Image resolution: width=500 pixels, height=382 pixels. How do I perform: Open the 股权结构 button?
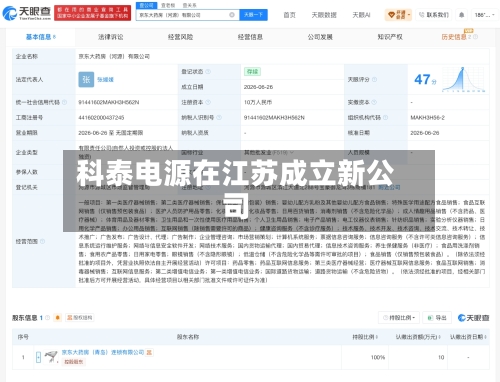click(x=80, y=318)
